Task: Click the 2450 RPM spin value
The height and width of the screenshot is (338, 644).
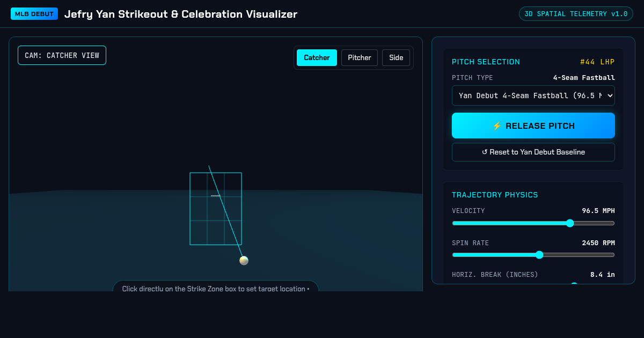Action: point(598,243)
